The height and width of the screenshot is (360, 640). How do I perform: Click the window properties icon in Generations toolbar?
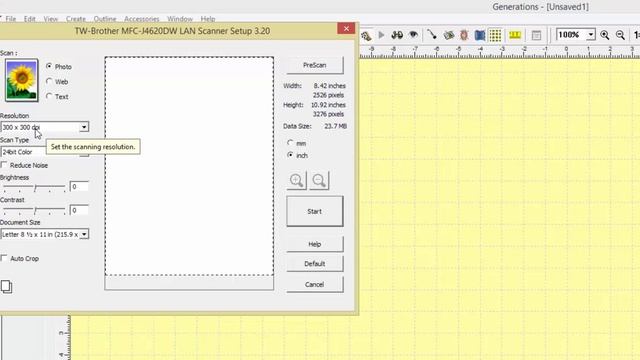point(536,35)
